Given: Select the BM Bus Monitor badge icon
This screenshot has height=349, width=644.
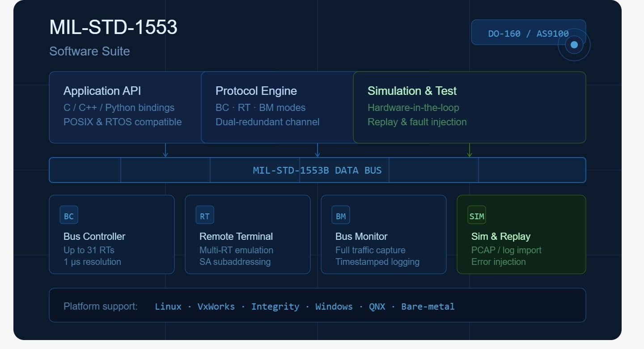Looking at the screenshot, I should pos(340,216).
